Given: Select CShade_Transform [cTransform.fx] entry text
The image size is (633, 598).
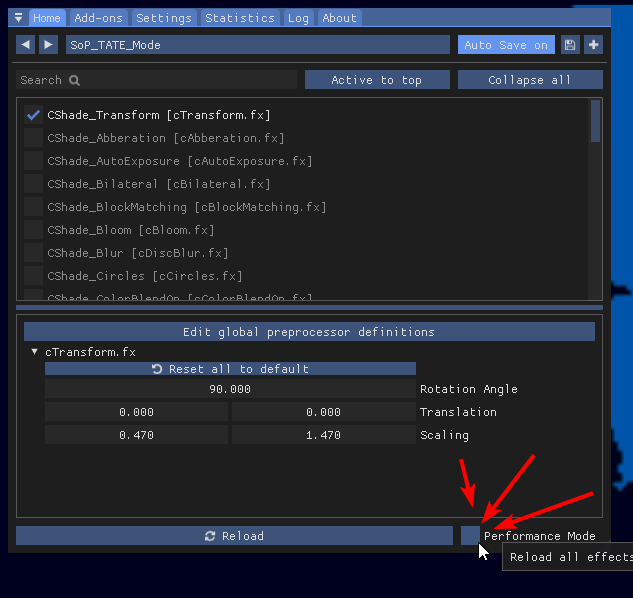Looking at the screenshot, I should 159,115.
